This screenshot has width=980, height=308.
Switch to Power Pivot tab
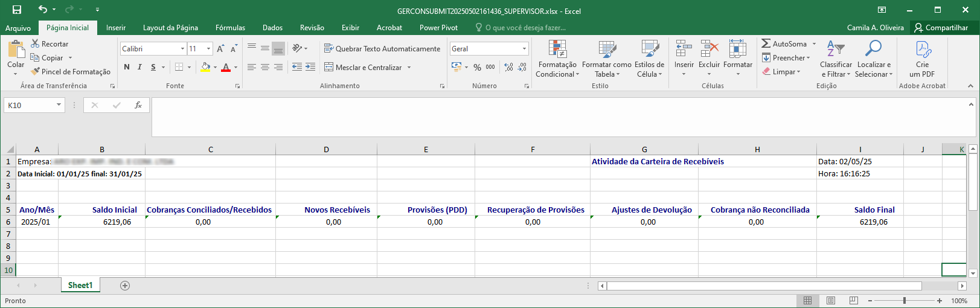point(438,28)
